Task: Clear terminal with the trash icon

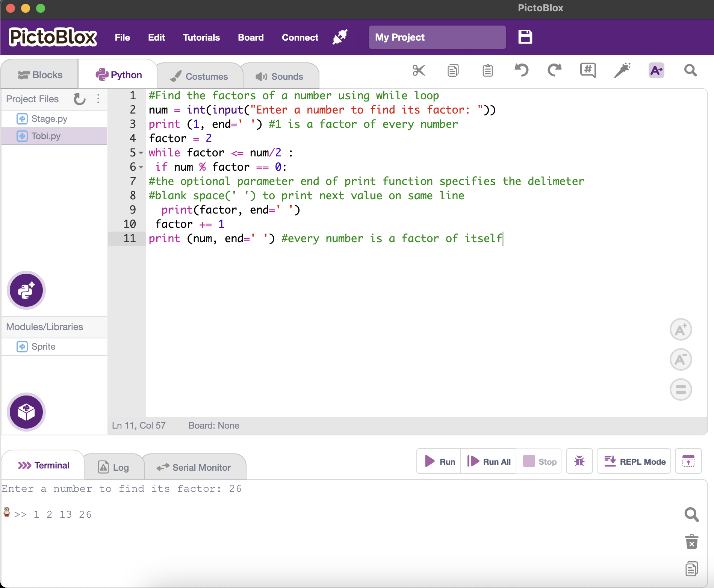Action: 691,542
